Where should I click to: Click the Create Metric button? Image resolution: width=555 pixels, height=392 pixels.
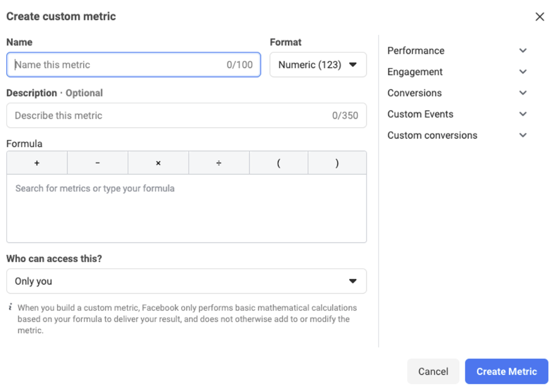point(506,371)
